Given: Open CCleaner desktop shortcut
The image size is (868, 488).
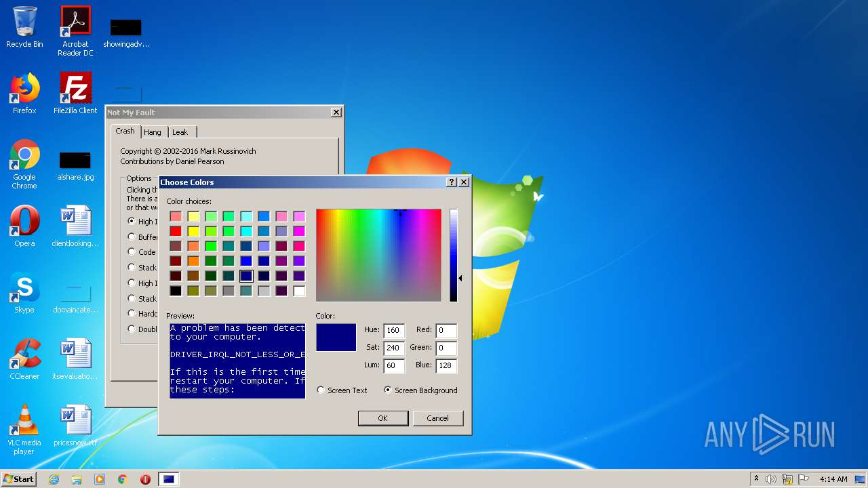Looking at the screenshot, I should [x=24, y=359].
